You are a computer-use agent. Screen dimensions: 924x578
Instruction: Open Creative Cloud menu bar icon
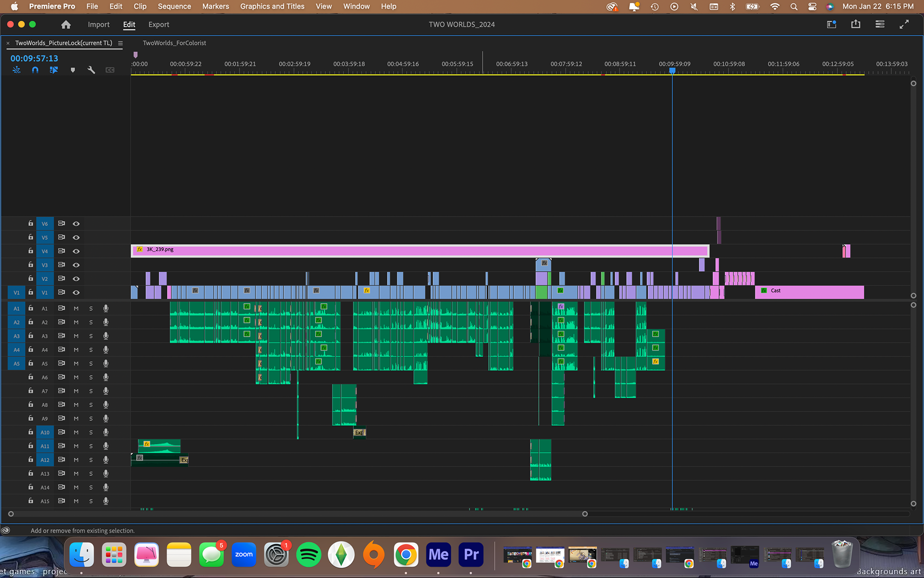[612, 7]
